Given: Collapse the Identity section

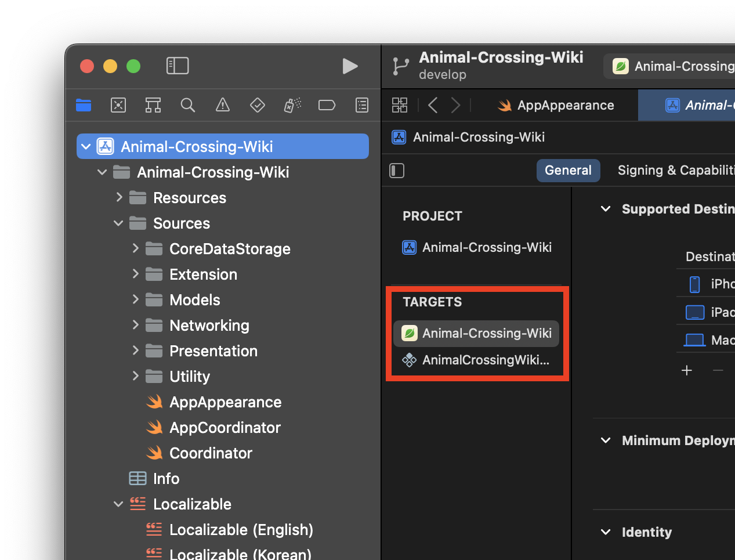Looking at the screenshot, I should pyautogui.click(x=606, y=532).
